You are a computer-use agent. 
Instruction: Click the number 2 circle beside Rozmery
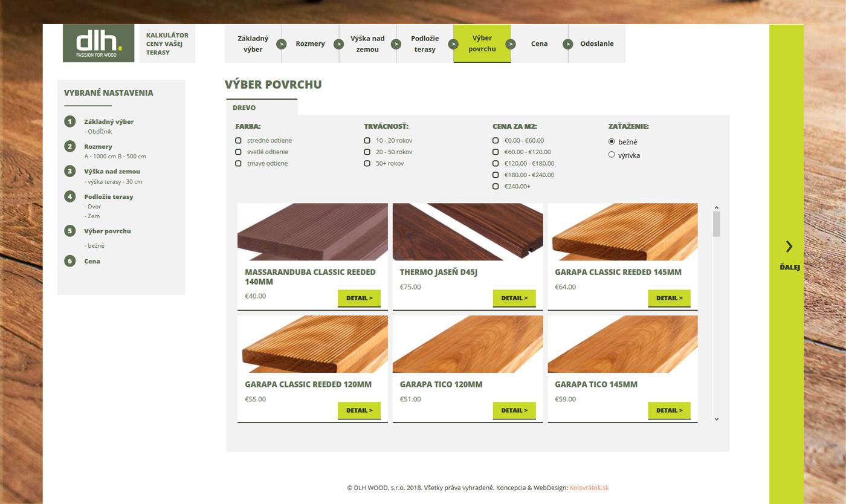(70, 146)
